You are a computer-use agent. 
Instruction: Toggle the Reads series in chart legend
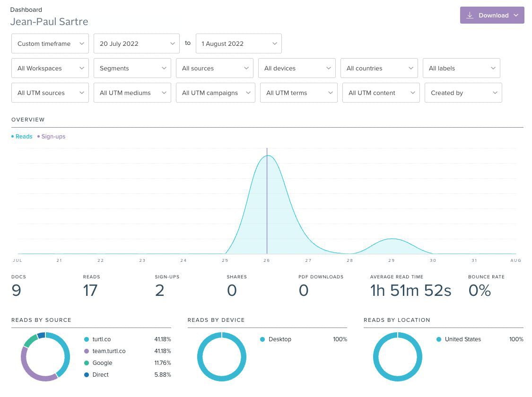(22, 137)
